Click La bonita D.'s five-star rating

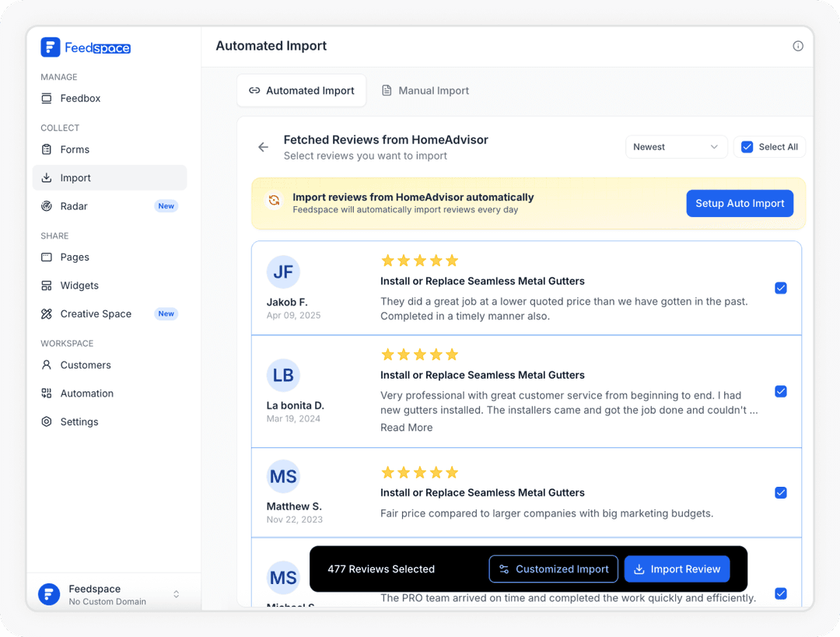click(419, 355)
